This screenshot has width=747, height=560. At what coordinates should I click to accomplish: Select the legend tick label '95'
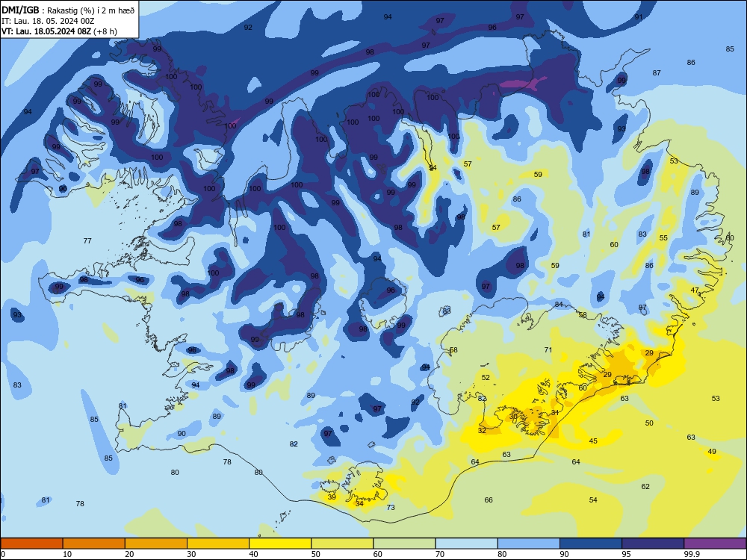627,554
